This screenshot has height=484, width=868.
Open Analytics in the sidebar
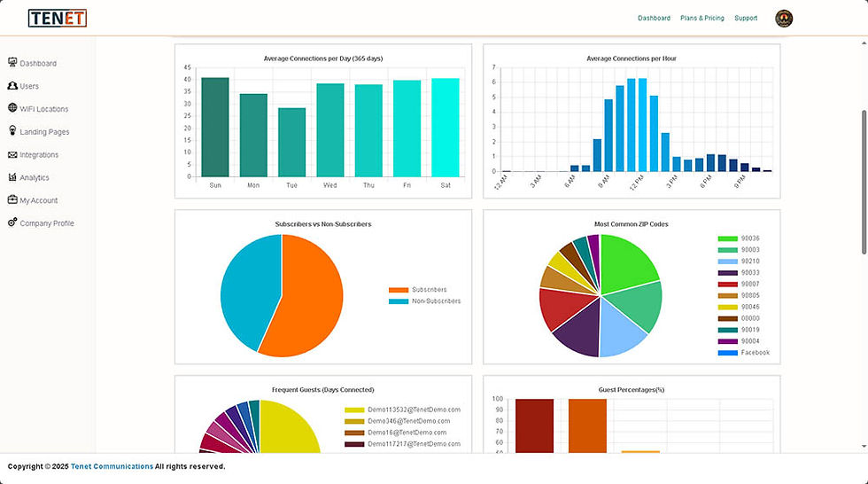pyautogui.click(x=35, y=178)
